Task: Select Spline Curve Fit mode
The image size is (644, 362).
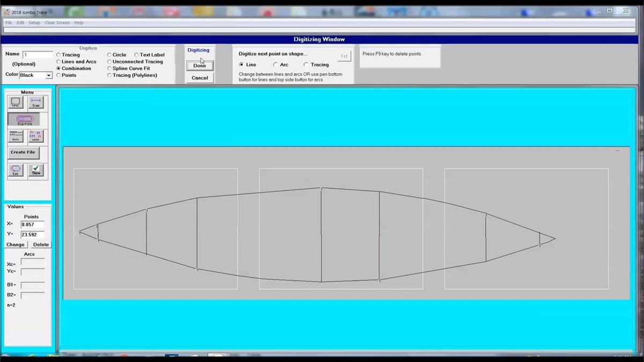Action: [x=128, y=69]
